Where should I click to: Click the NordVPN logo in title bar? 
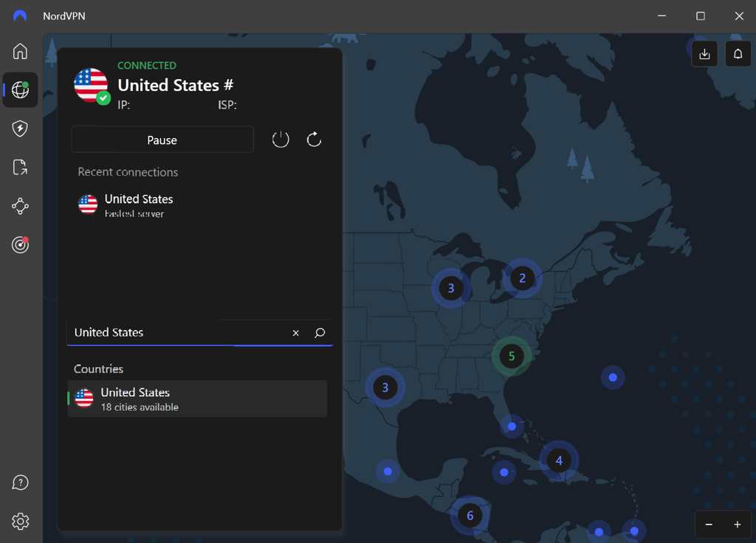point(20,16)
